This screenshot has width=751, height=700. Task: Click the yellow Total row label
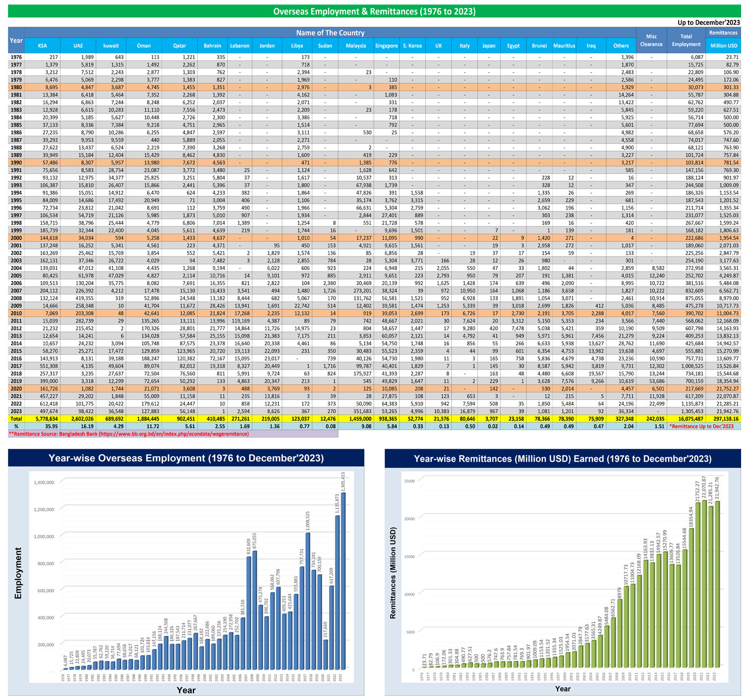pos(16,419)
